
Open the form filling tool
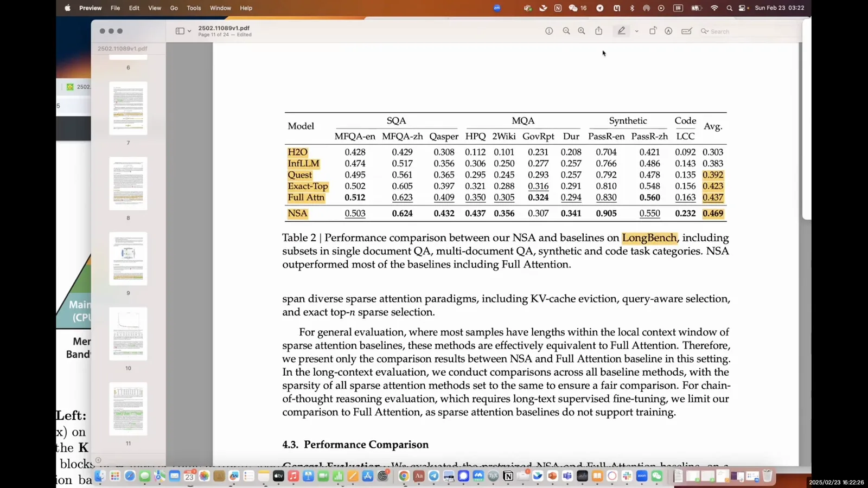pos(686,31)
